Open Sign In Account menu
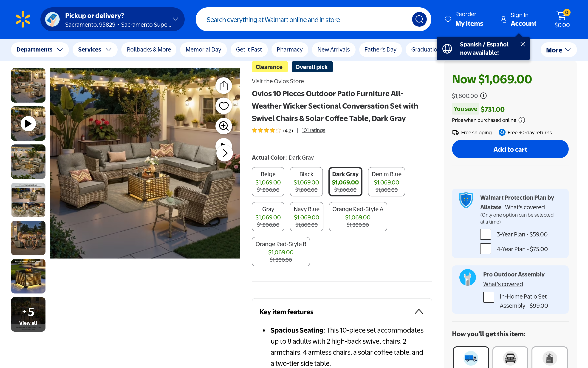 tap(518, 19)
